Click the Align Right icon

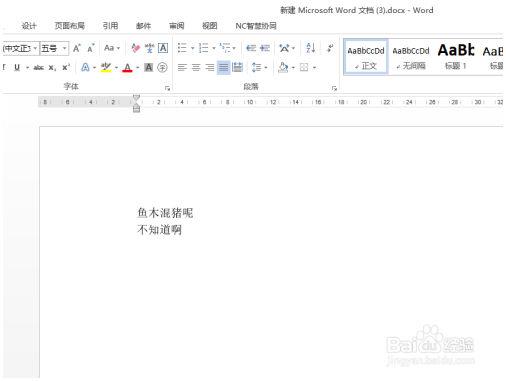point(210,68)
